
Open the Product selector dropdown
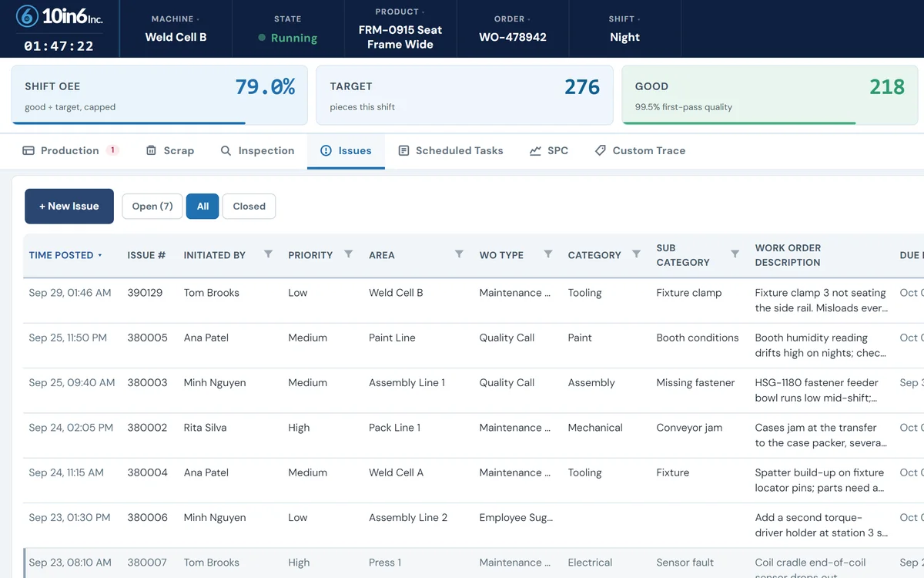[400, 29]
